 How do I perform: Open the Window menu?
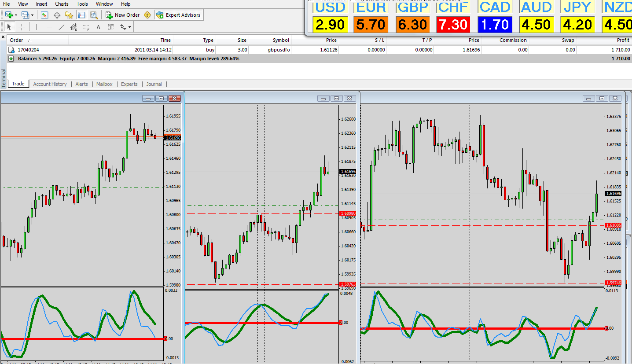point(104,4)
